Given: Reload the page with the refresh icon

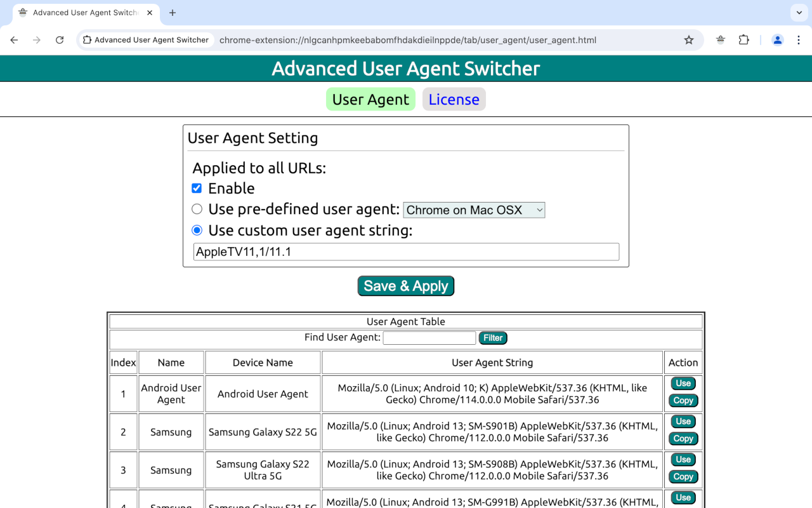Looking at the screenshot, I should (x=59, y=39).
